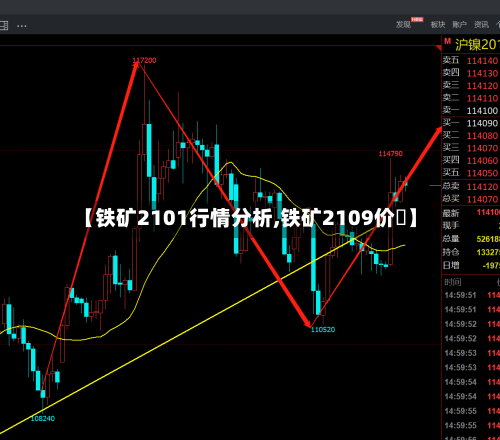
Task: Click the 总买 value 114070
Action: pos(482,199)
